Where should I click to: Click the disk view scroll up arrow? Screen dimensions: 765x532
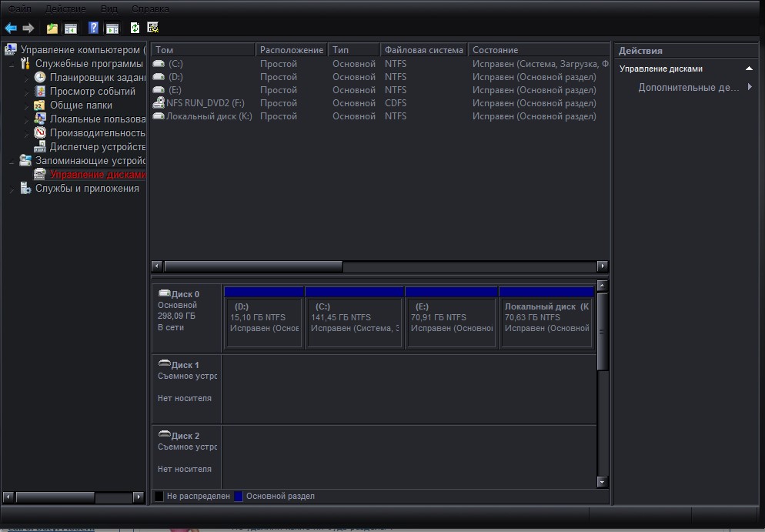click(x=602, y=286)
